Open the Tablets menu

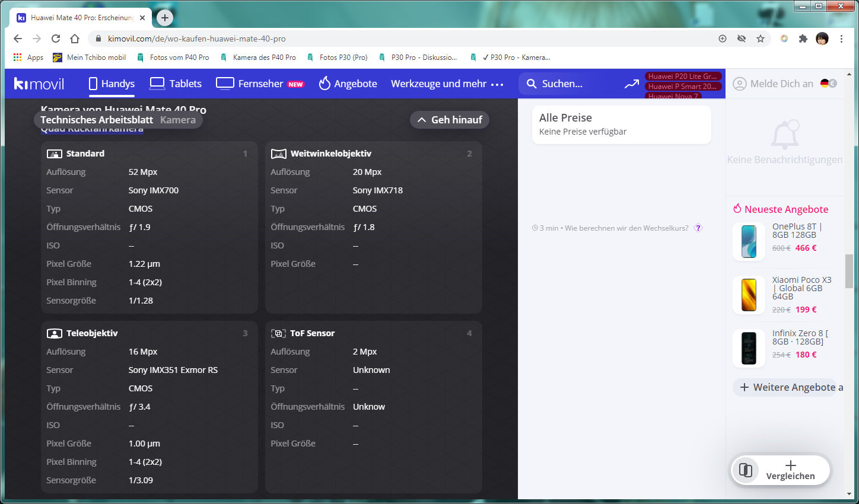click(x=176, y=84)
